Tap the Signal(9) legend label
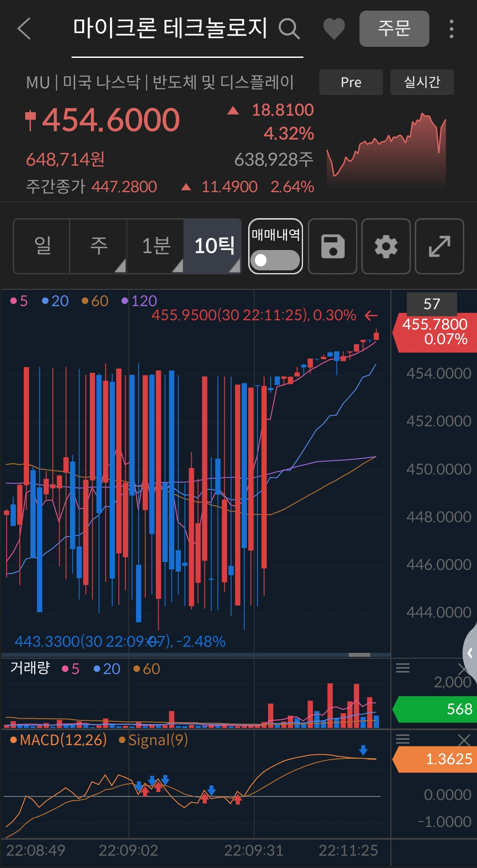477x868 pixels. (153, 740)
